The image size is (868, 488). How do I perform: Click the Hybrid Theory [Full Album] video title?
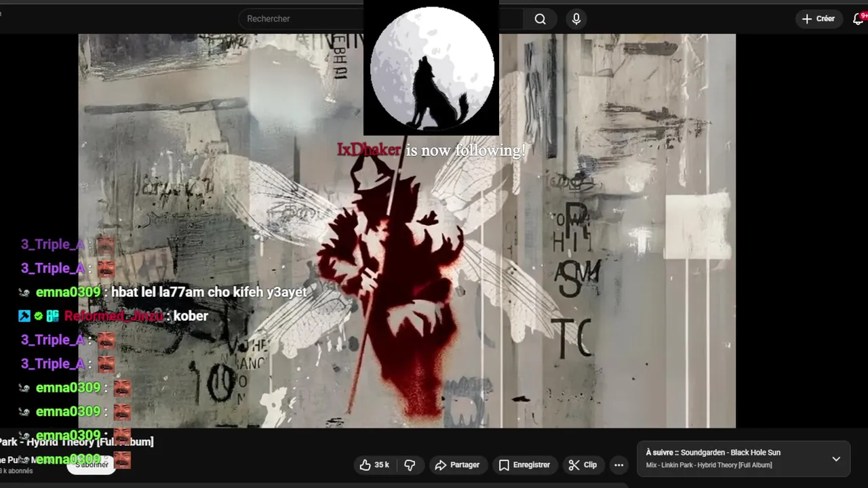point(77,442)
